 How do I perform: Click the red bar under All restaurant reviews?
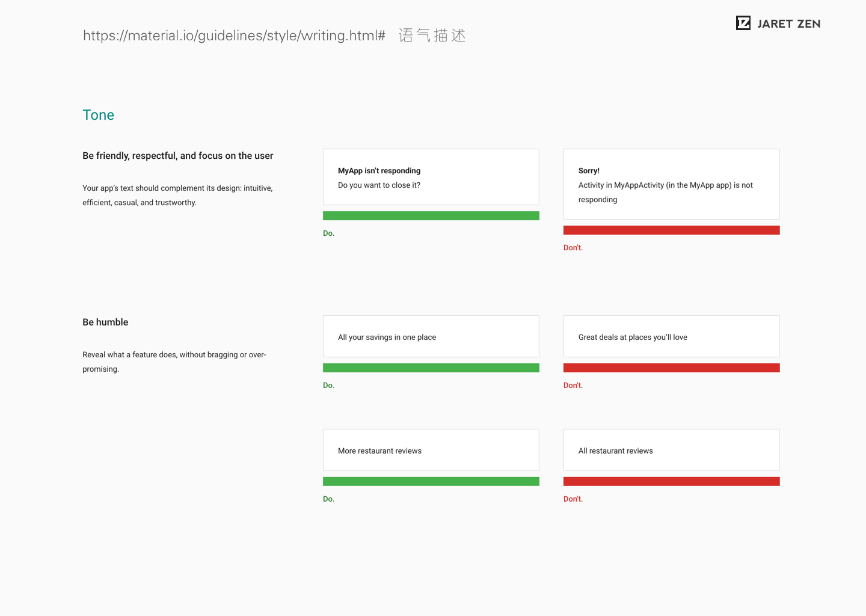(671, 482)
